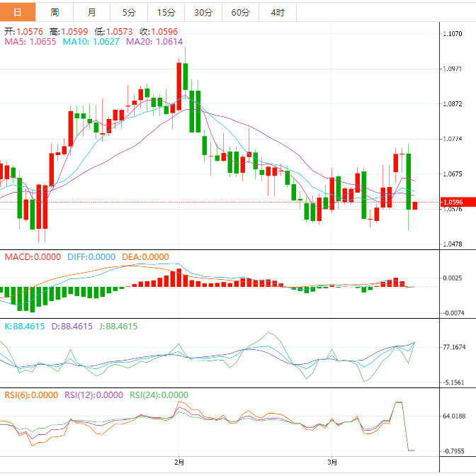This screenshot has height=476, width=476.
Task: Choose the 30分 interval tab
Action: pyautogui.click(x=203, y=12)
